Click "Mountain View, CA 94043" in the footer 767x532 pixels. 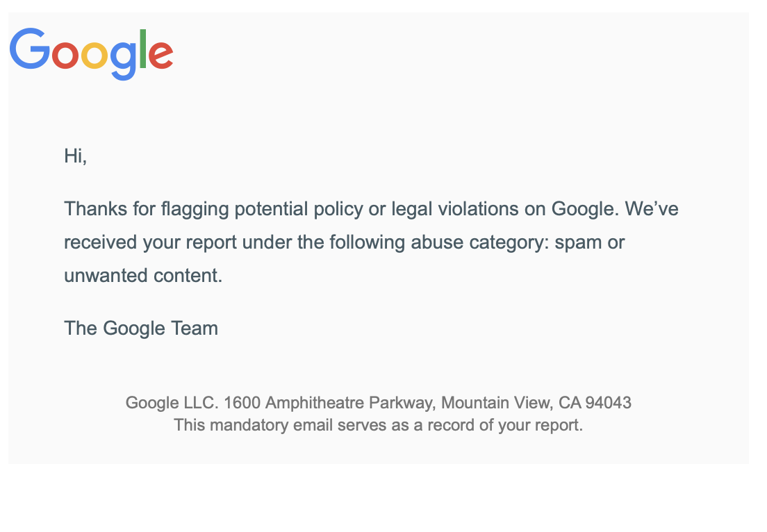(536, 403)
